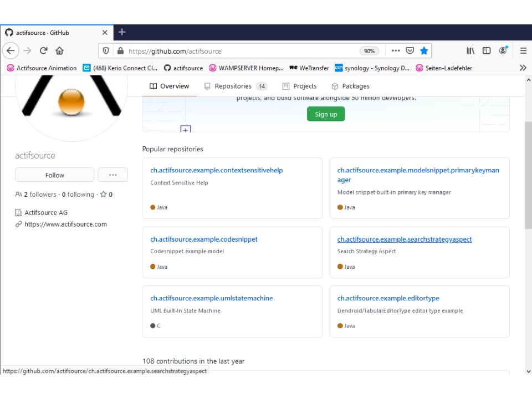
Task: Open the ch.actifsource.example.codesnippet repository
Action: point(204,239)
